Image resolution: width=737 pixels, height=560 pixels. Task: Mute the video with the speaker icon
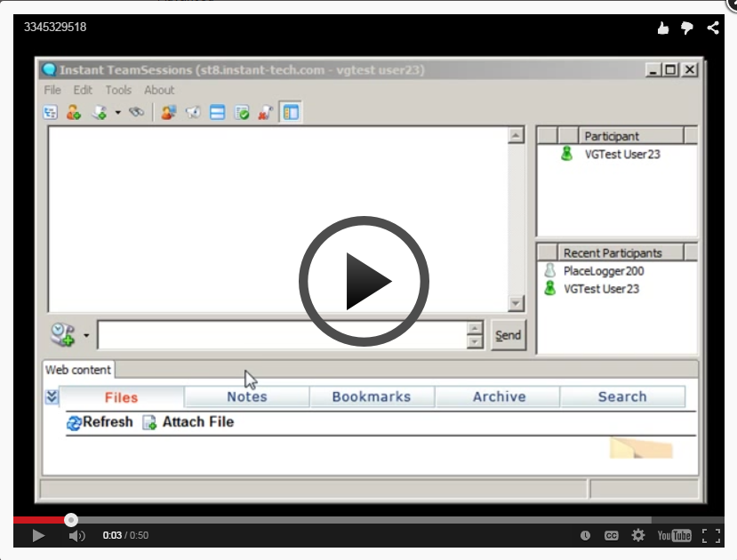(x=76, y=536)
